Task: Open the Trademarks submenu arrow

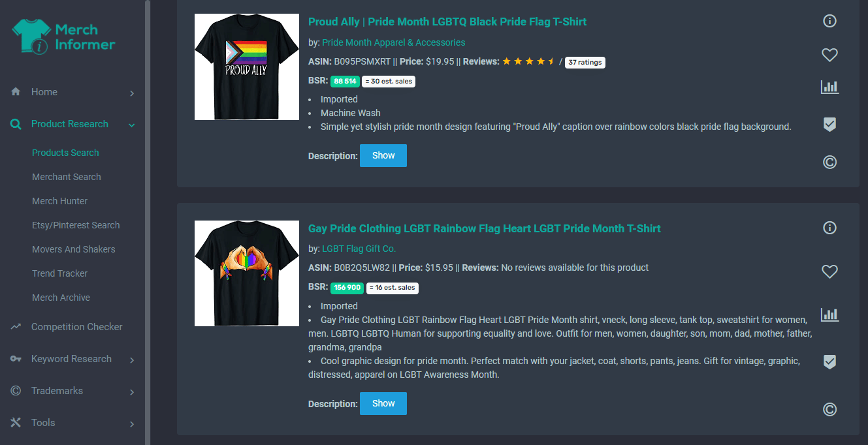Action: (132, 392)
